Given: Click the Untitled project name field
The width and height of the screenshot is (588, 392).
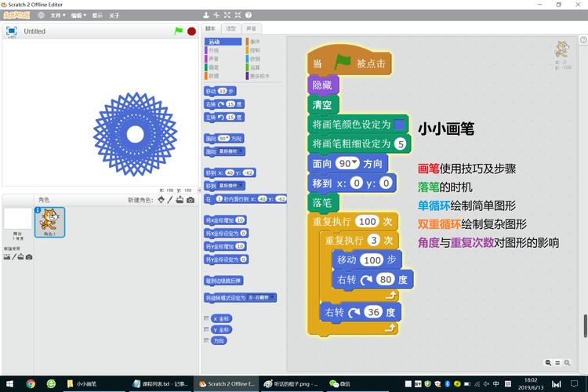Looking at the screenshot, I should tap(34, 31).
